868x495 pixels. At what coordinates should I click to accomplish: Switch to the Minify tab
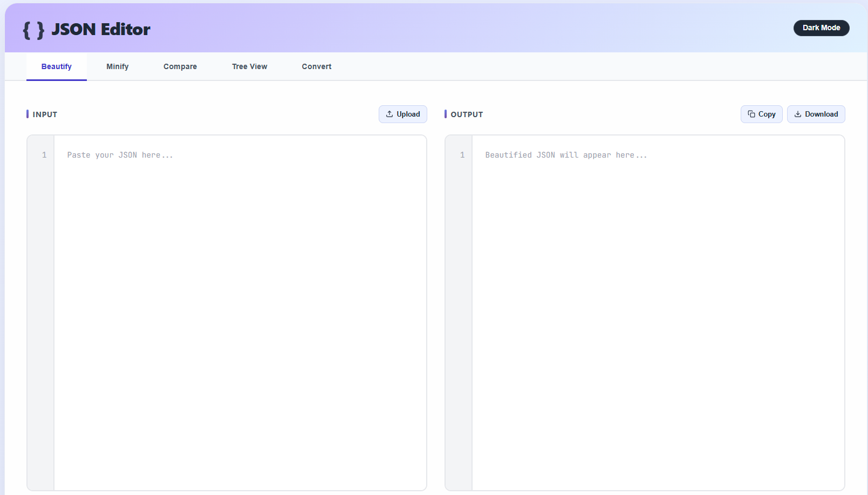(117, 66)
